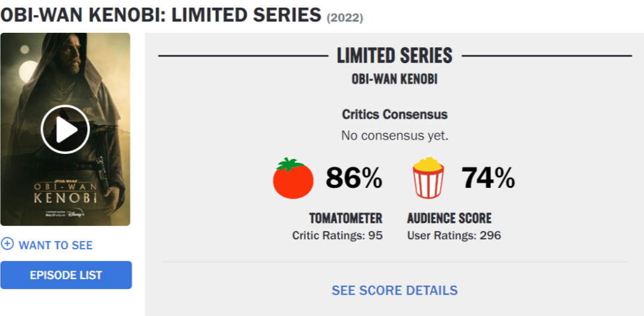Screen dimensions: 644x316
Task: Play the Obi-Wan Kenobi trailer
Action: 65,129
